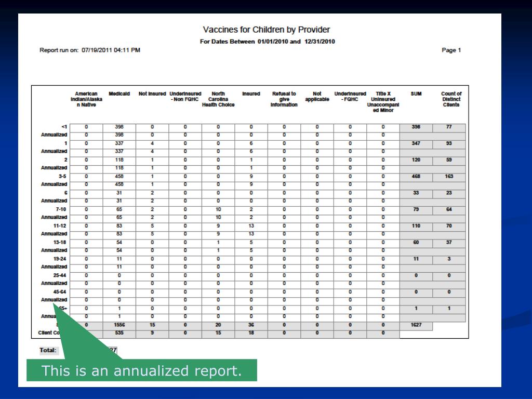Click the "North Carolina Health Choice" column header
532x399 pixels.
(x=218, y=99)
